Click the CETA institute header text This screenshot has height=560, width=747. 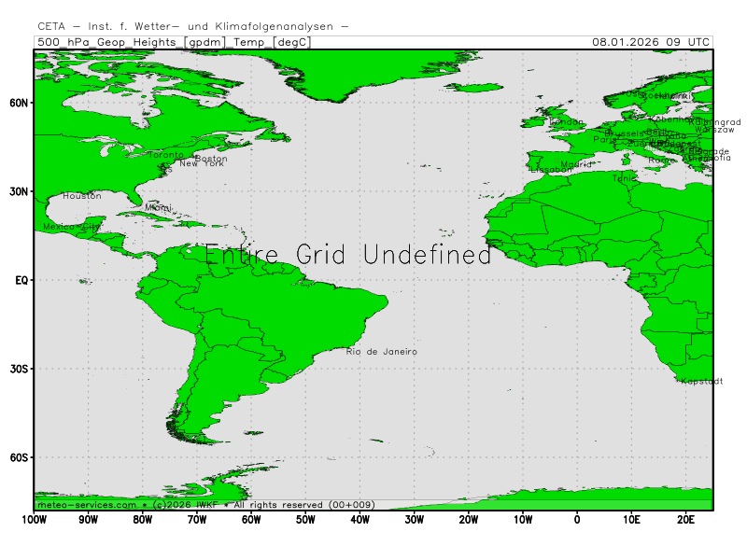pos(192,26)
